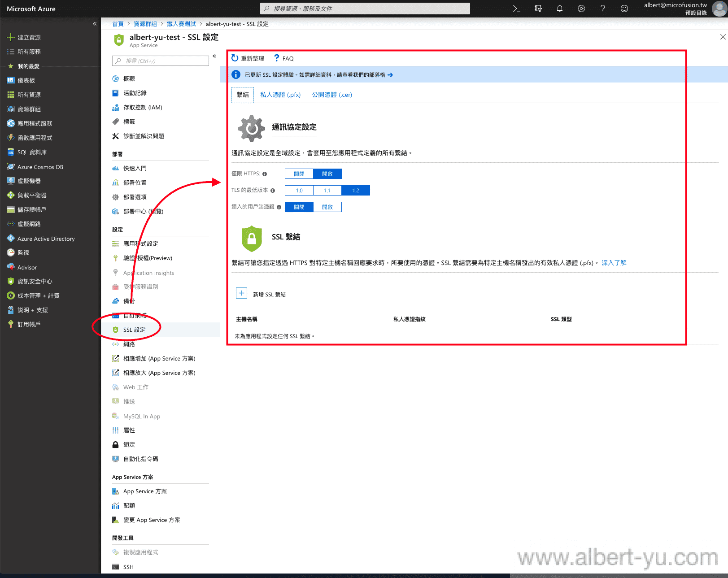Set 連入的用戶端憑證 to 關閉
The height and width of the screenshot is (578, 728).
299,207
